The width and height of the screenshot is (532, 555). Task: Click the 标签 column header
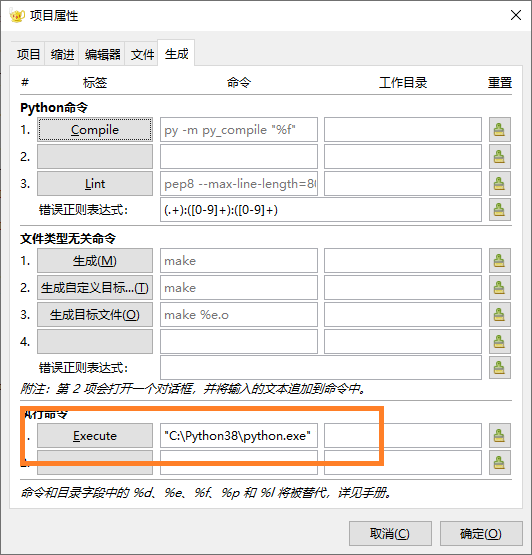95,82
